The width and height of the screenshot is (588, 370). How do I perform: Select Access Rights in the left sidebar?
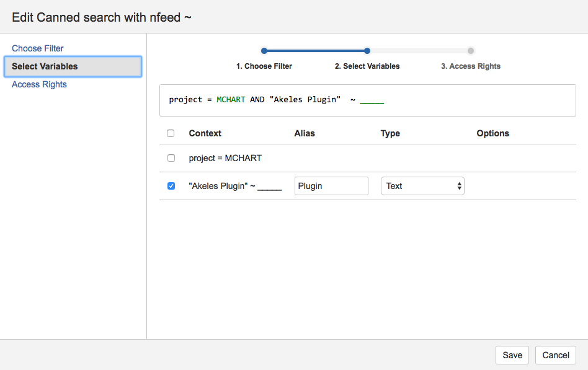coord(39,84)
